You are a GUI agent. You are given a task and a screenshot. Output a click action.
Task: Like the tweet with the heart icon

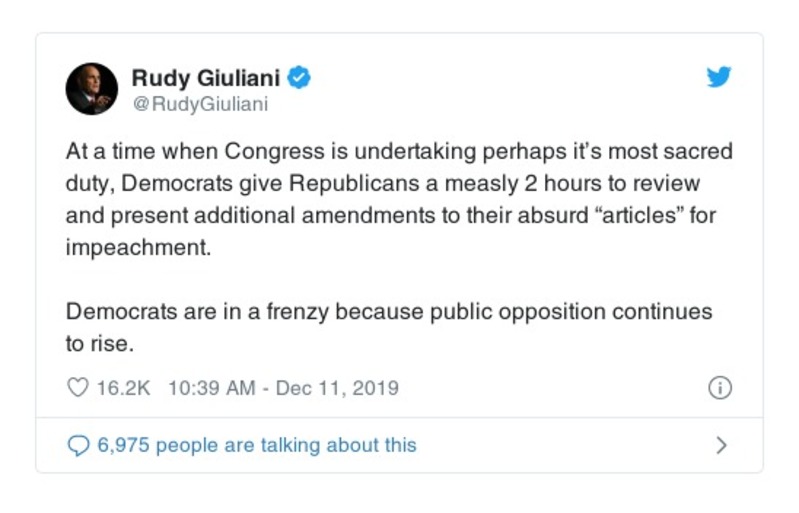(x=78, y=388)
